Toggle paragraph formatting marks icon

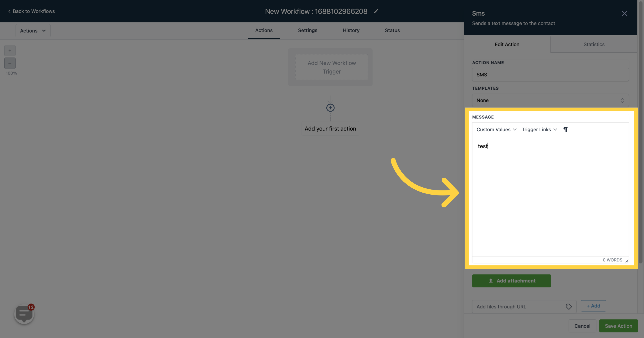565,130
